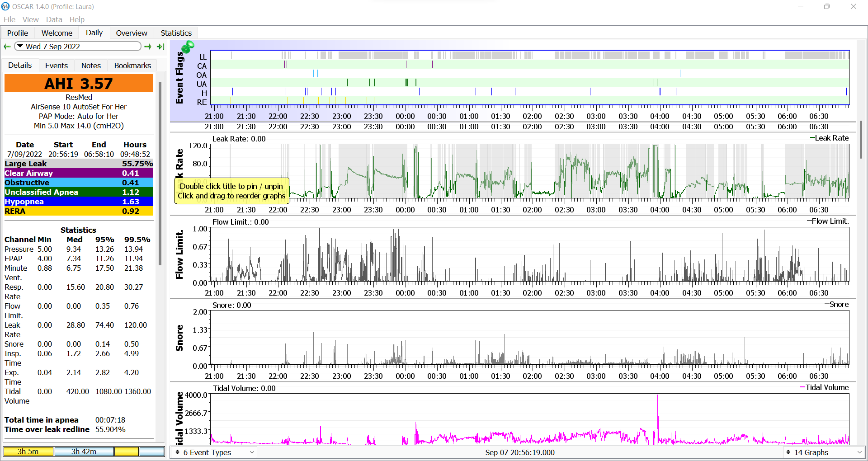The image size is (868, 461).
Task: Go to the next day arrow
Action: coord(148,47)
